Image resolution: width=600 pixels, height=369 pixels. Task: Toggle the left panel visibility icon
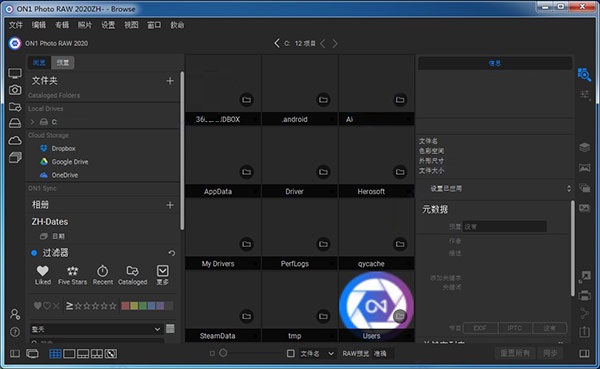click(x=15, y=354)
